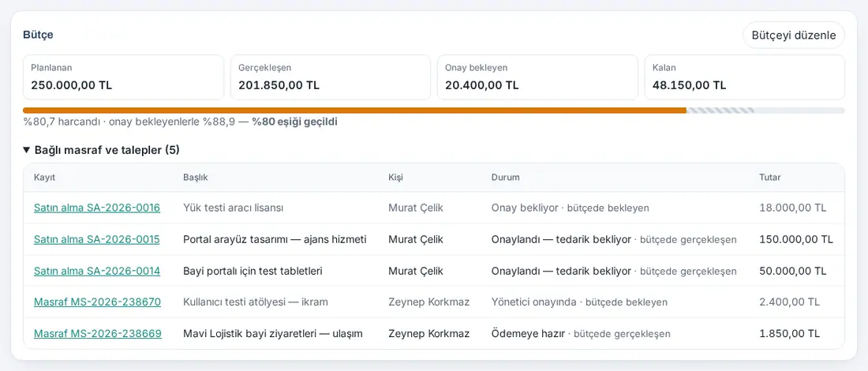Click the Onay bekleyen 20.400,00 TL card

[537, 77]
